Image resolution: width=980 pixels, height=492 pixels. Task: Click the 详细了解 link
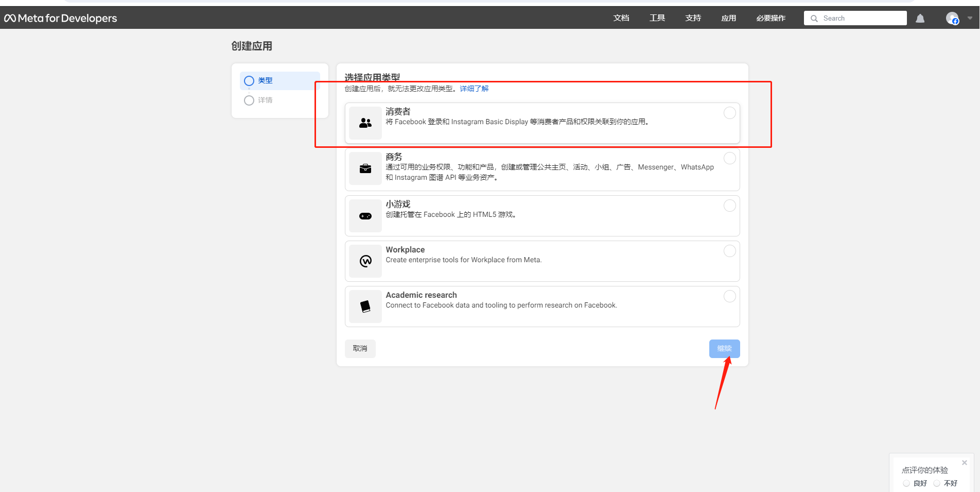coord(474,89)
